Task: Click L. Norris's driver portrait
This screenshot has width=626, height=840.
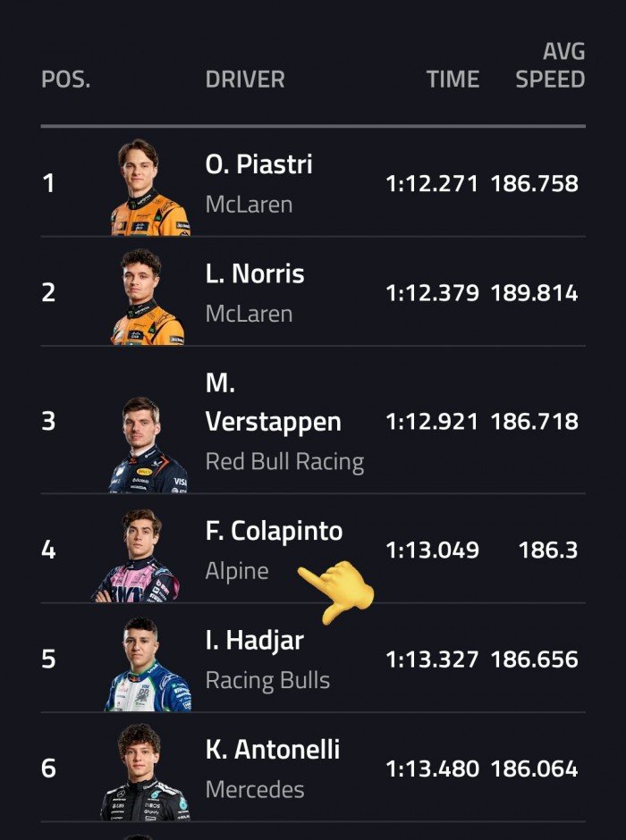Action: click(x=148, y=297)
